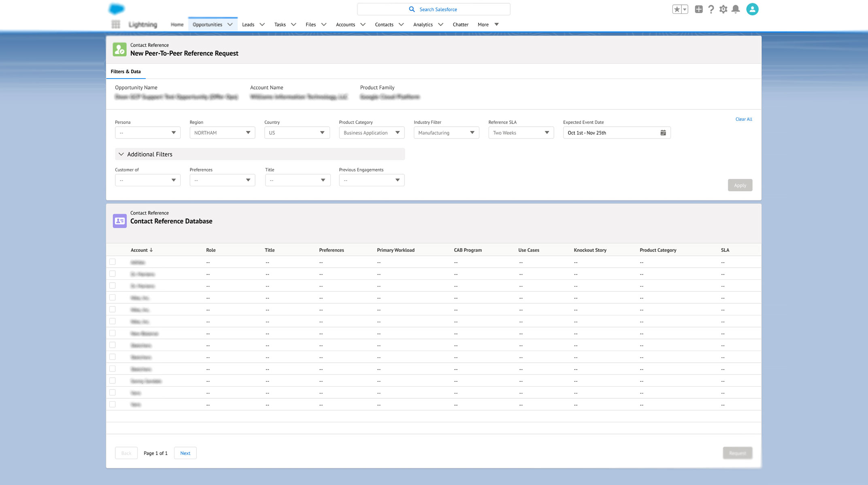Viewport: 868px width, 485px height.
Task: Expand the Leads tab chevron
Action: pyautogui.click(x=262, y=24)
